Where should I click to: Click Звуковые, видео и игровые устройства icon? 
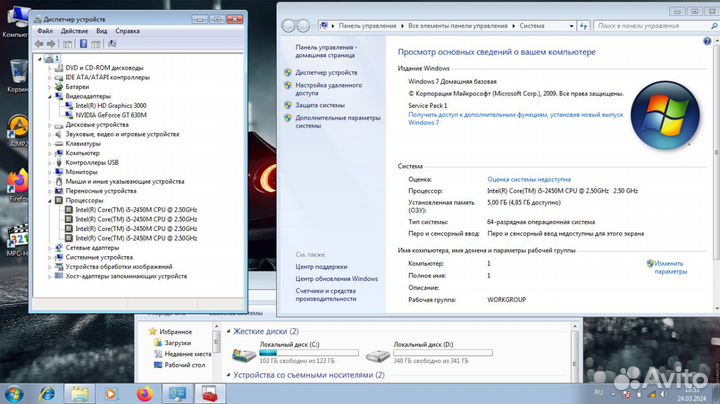[58, 134]
